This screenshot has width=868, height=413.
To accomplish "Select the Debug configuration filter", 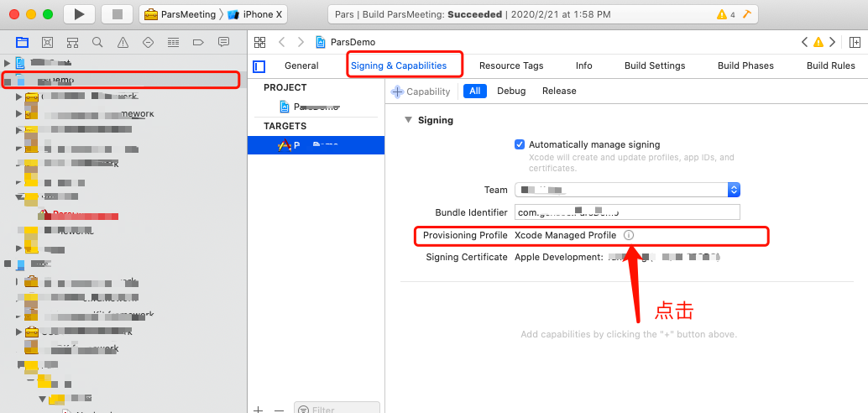I will 511,91.
